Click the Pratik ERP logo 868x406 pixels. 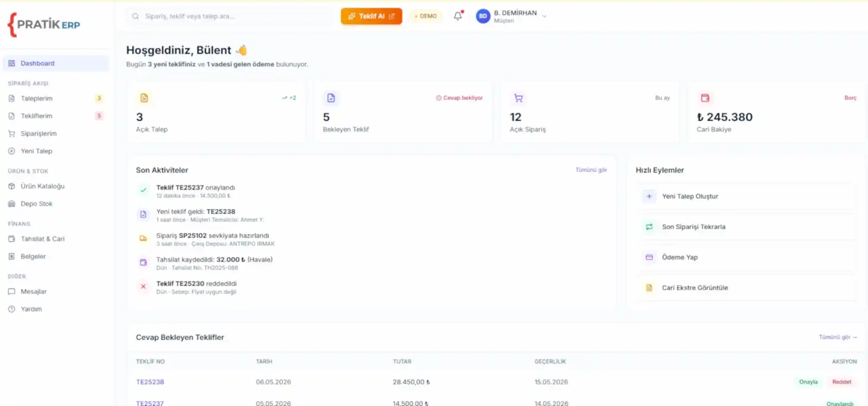(x=44, y=24)
